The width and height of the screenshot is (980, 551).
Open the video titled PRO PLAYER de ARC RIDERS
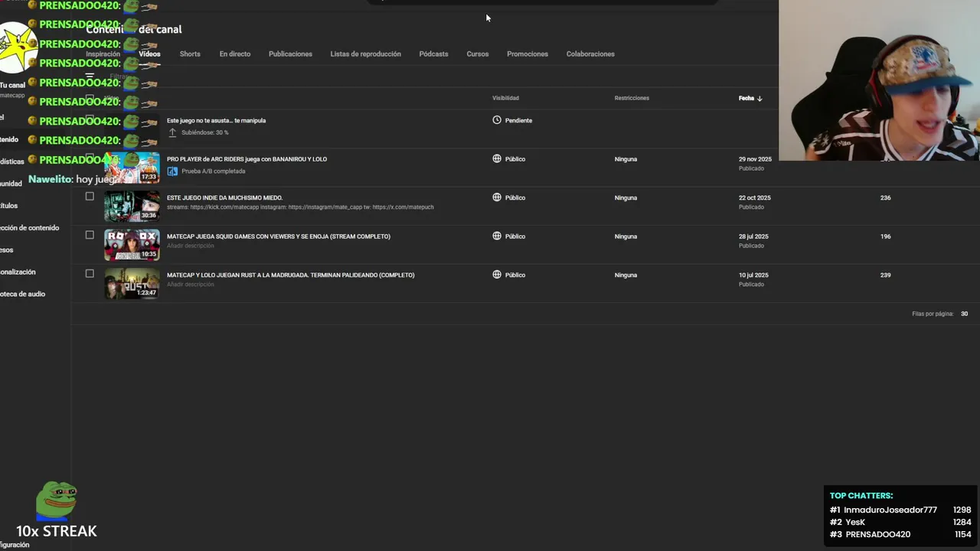tap(247, 159)
